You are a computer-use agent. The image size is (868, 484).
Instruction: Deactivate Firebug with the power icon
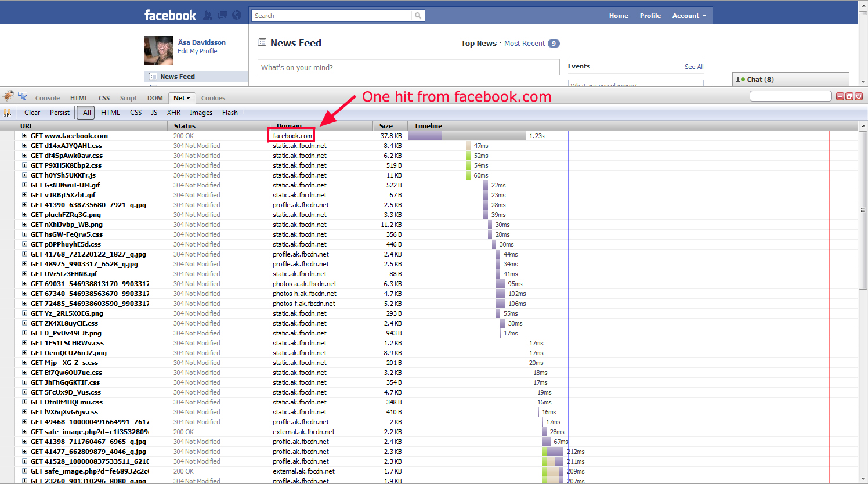[859, 96]
